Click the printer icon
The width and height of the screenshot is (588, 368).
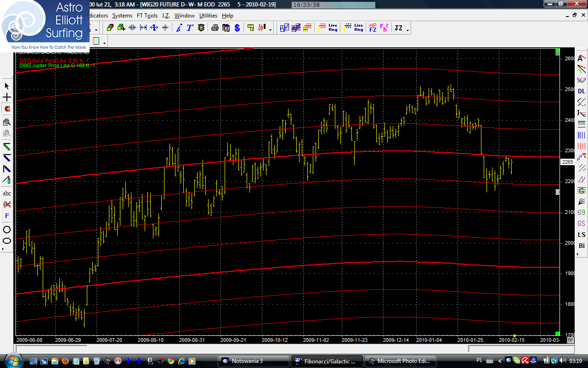215,28
